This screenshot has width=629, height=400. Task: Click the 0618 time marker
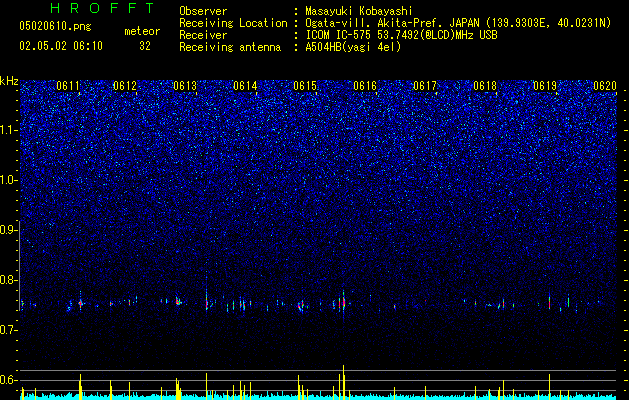[x=485, y=86]
